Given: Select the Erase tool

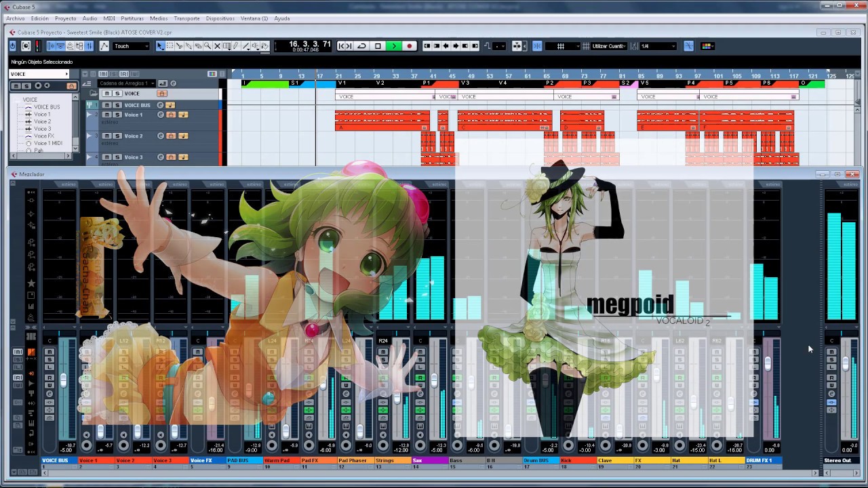Looking at the screenshot, I should click(x=198, y=46).
